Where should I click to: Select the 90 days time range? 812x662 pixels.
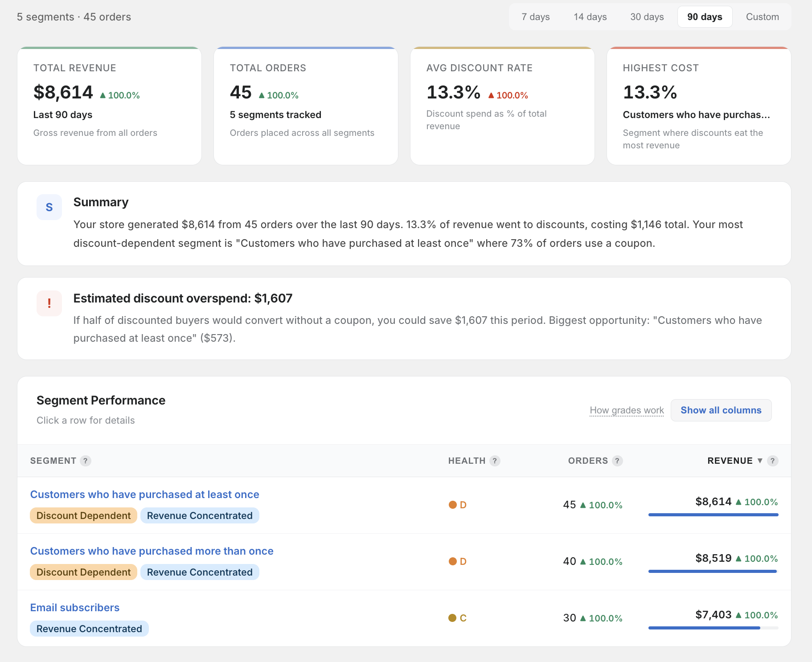pyautogui.click(x=705, y=16)
